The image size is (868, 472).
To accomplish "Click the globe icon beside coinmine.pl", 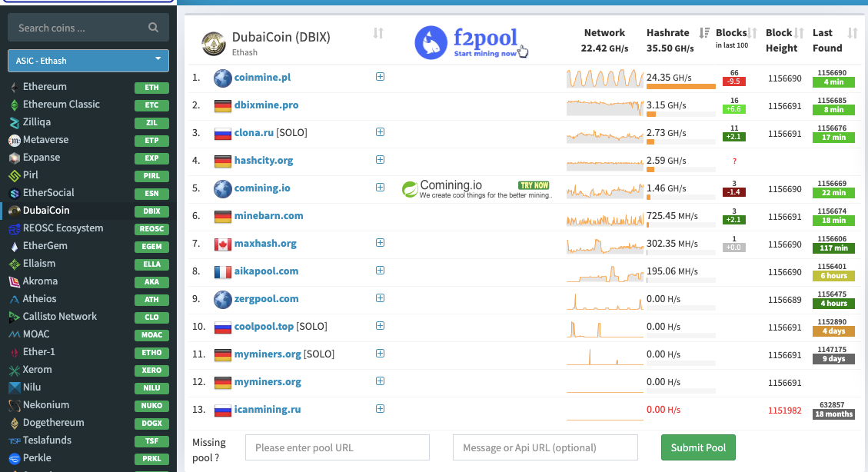I will point(222,78).
